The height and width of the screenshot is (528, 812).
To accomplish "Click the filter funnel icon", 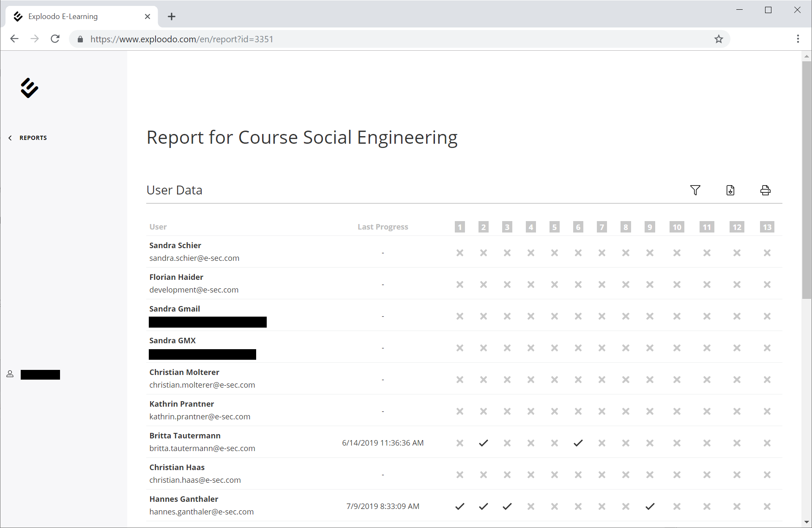I will 695,190.
